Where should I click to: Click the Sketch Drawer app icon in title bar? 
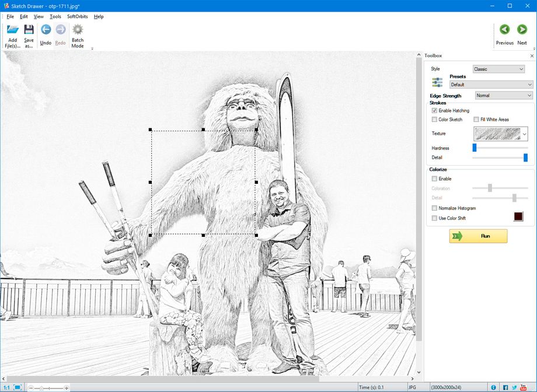pyautogui.click(x=6, y=6)
